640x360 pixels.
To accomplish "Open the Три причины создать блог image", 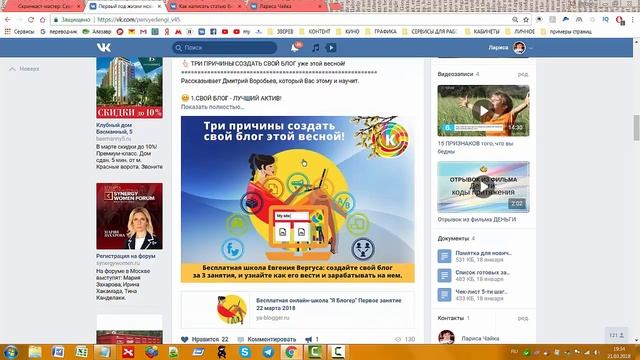I will [298, 199].
